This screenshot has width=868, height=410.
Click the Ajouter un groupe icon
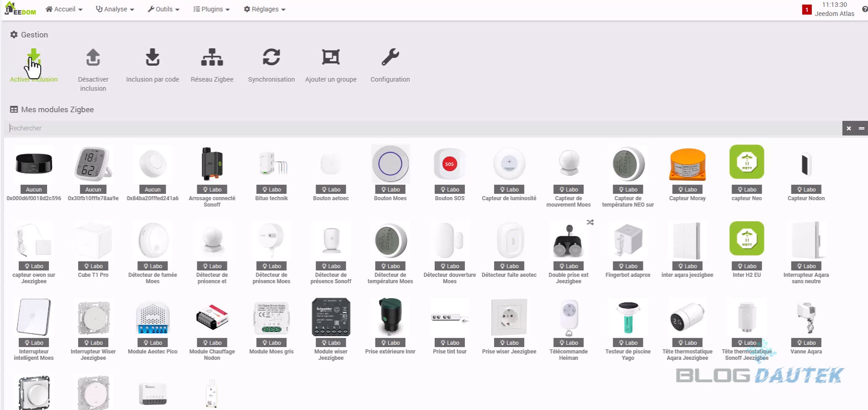[x=331, y=58]
